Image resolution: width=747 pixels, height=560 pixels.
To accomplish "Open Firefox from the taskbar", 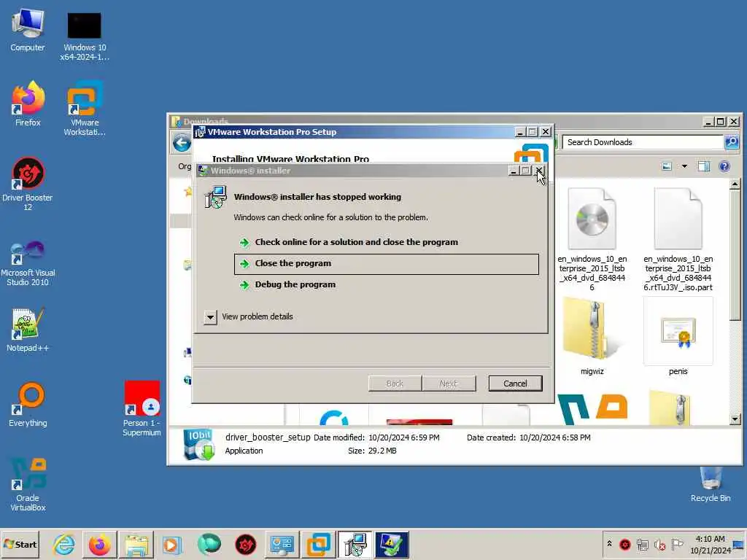I will click(x=99, y=544).
